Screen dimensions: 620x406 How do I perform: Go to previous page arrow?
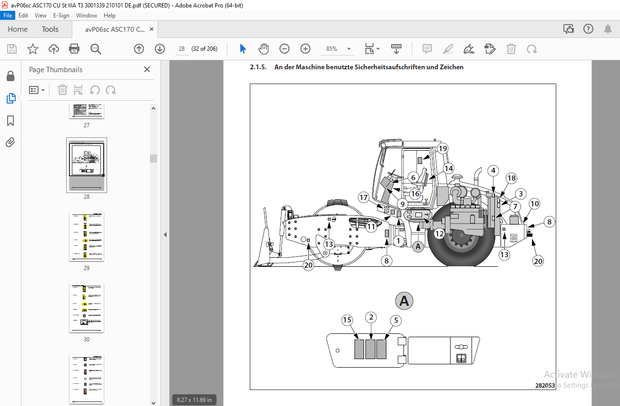click(x=139, y=49)
